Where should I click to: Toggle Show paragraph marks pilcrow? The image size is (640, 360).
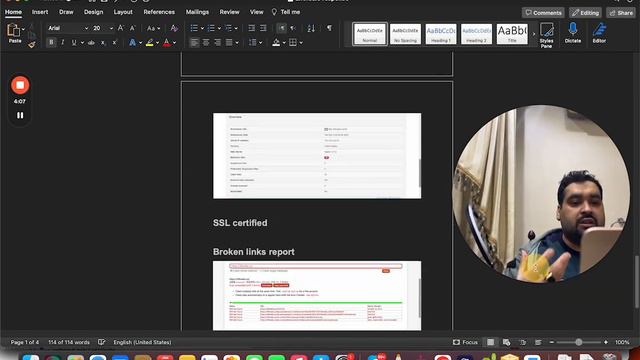[x=329, y=28]
